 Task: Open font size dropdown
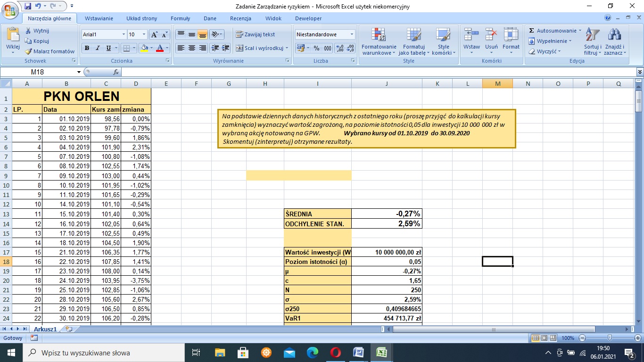(x=144, y=34)
